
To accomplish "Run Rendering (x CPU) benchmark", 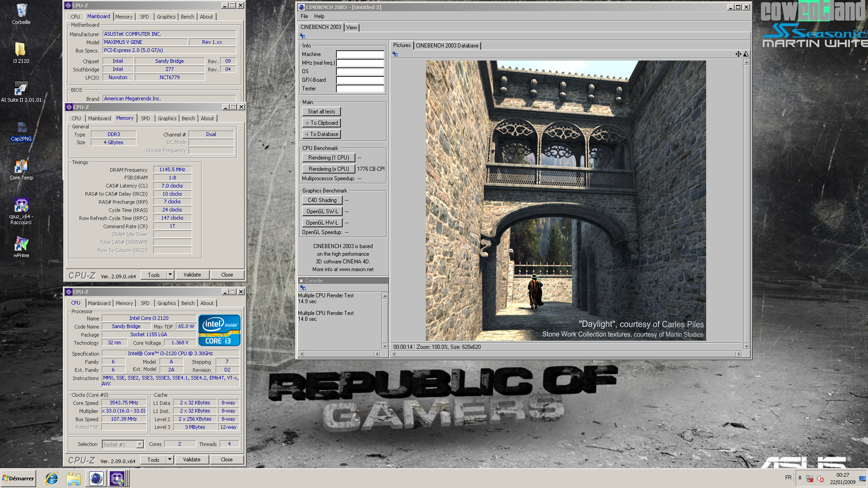I will (x=329, y=169).
